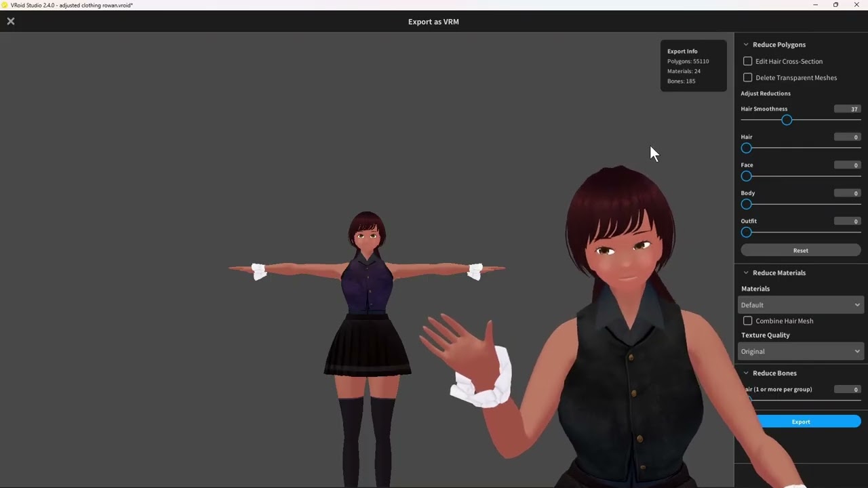Image resolution: width=868 pixels, height=488 pixels.
Task: Open the Texture Quality Original dropdown
Action: [800, 351]
